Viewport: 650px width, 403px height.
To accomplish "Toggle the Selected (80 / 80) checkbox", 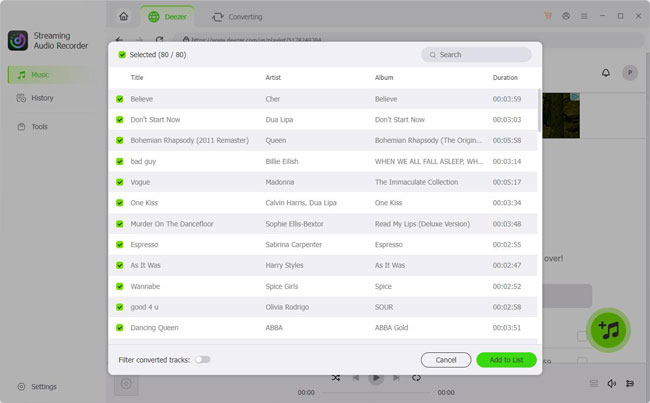I will tap(122, 54).
